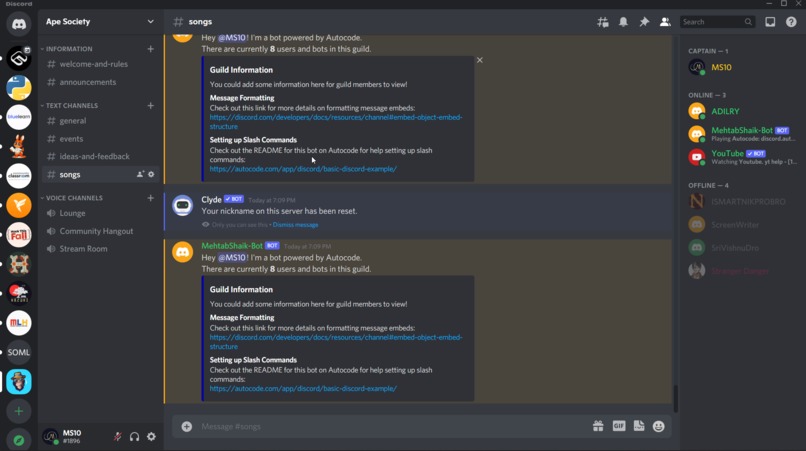Viewport: 806px width, 451px height.
Task: Collapse the TEXT CHANNELS category
Action: (71, 105)
